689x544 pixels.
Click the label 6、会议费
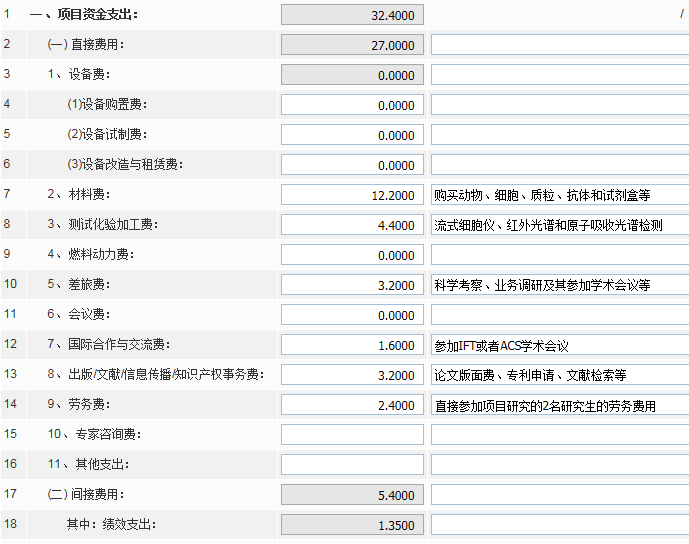79,314
